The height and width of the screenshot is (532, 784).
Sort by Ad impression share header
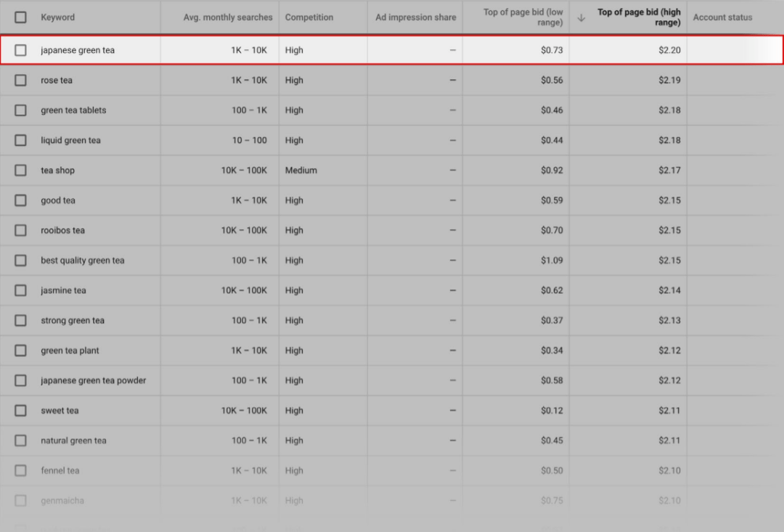click(x=416, y=17)
